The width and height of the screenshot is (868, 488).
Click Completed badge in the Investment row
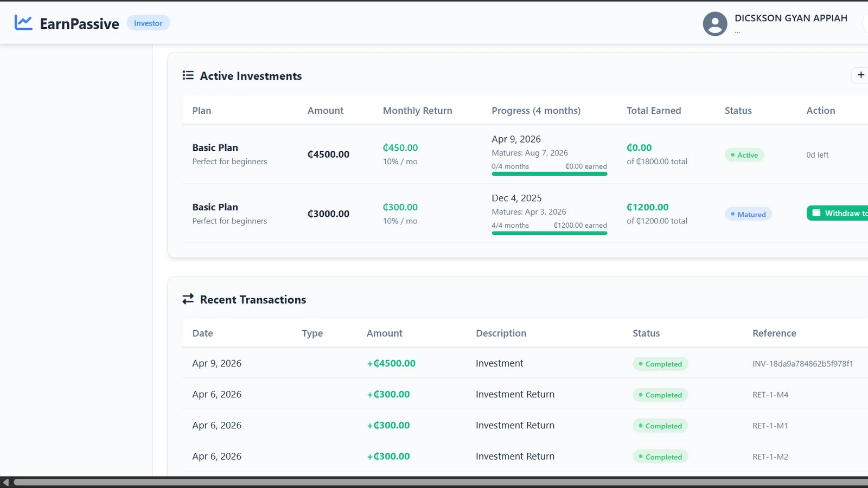click(x=660, y=364)
